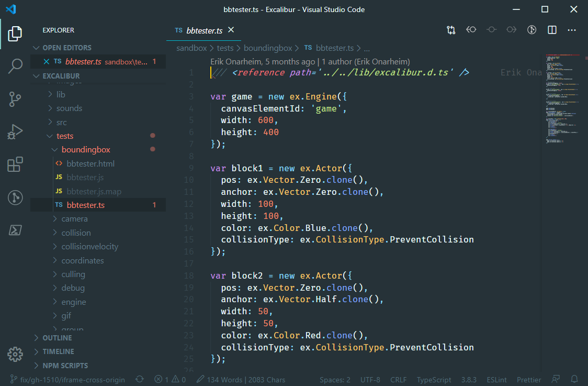This screenshot has width=588, height=386.
Task: Click the VS Code logo in title bar
Action: (11, 9)
